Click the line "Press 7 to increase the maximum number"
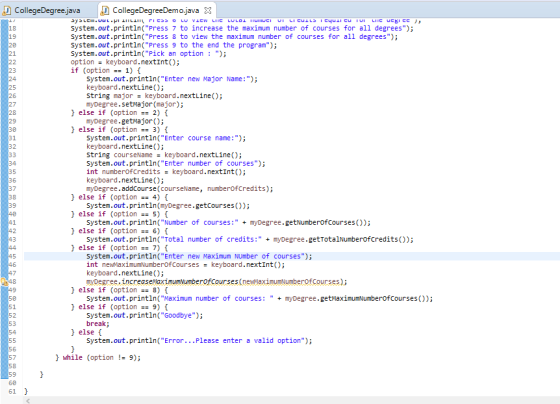The height and width of the screenshot is (404, 560). (x=242, y=29)
